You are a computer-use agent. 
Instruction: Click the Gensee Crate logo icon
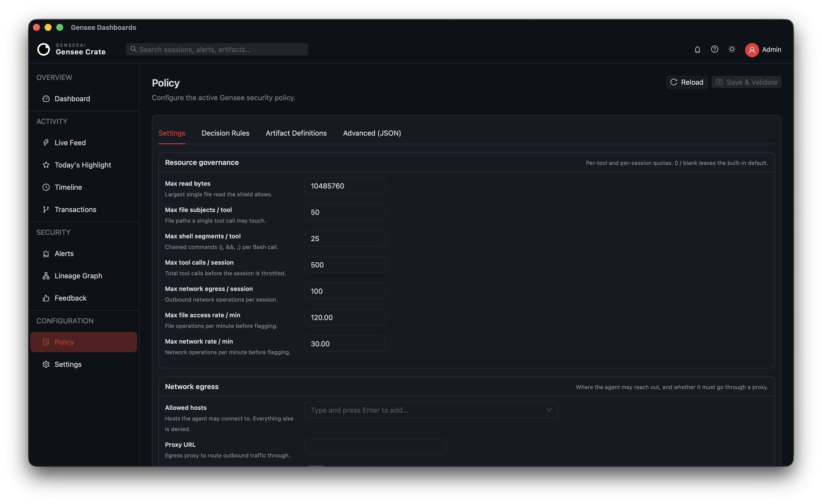click(43, 49)
